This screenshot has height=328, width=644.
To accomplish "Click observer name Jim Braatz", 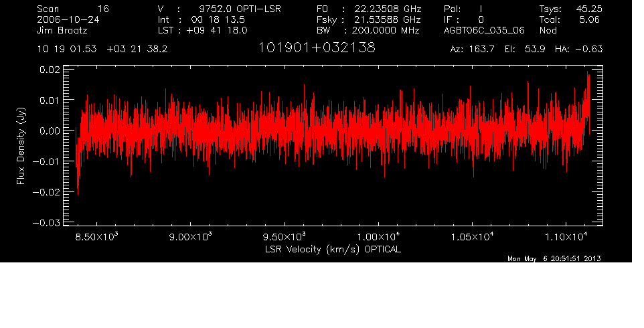I will click(x=62, y=30).
